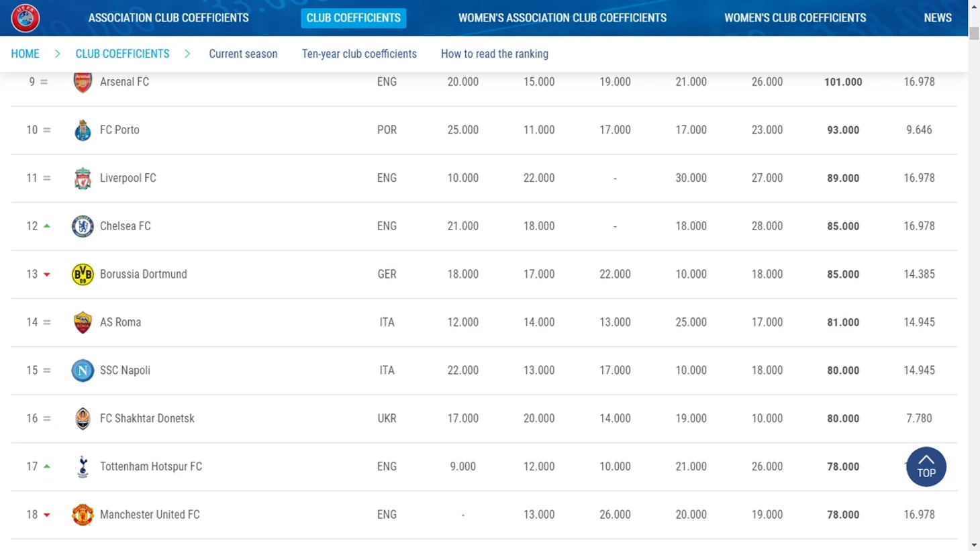Image resolution: width=980 pixels, height=551 pixels.
Task: Click Club Coefficients breadcrumb link
Action: click(x=122, y=54)
